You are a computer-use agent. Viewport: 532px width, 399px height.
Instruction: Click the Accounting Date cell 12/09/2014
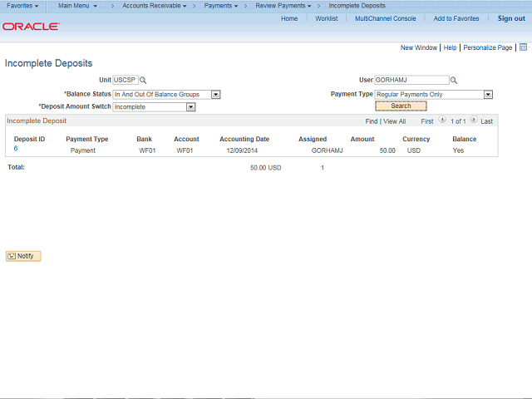pos(242,150)
